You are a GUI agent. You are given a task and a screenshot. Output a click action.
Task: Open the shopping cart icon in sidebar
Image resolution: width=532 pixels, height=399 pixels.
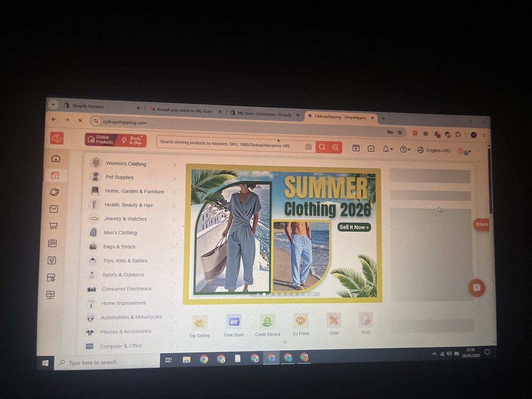coord(53,226)
